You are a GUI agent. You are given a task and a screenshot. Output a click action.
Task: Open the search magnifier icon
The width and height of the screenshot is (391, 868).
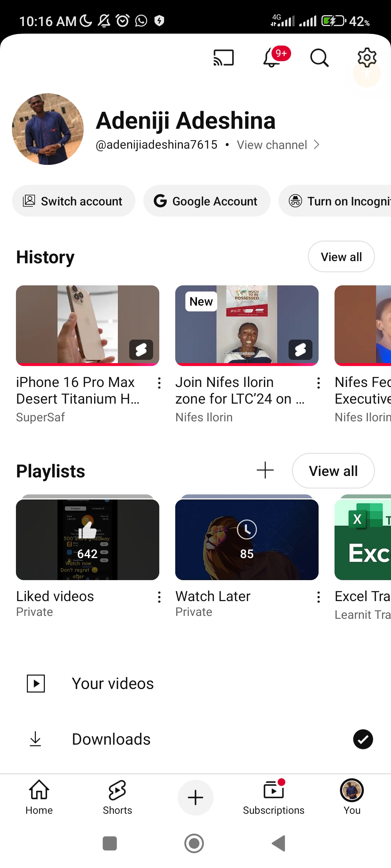pyautogui.click(x=319, y=58)
